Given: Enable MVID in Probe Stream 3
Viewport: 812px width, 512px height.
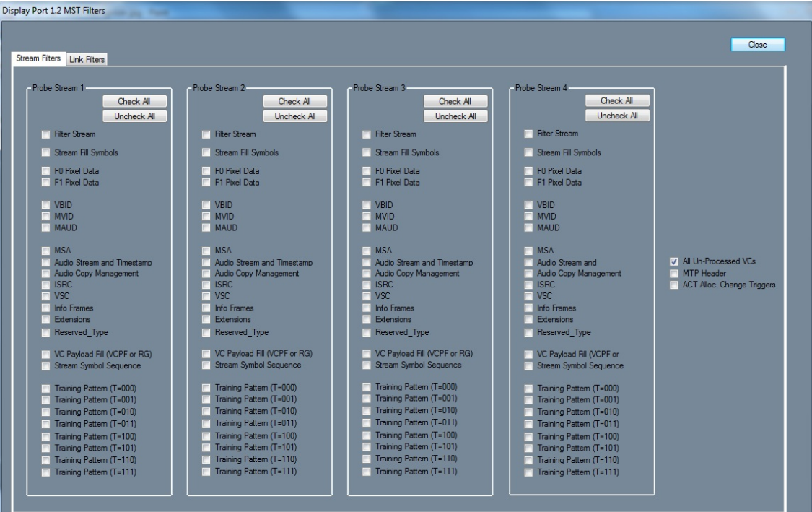Looking at the screenshot, I should point(367,216).
